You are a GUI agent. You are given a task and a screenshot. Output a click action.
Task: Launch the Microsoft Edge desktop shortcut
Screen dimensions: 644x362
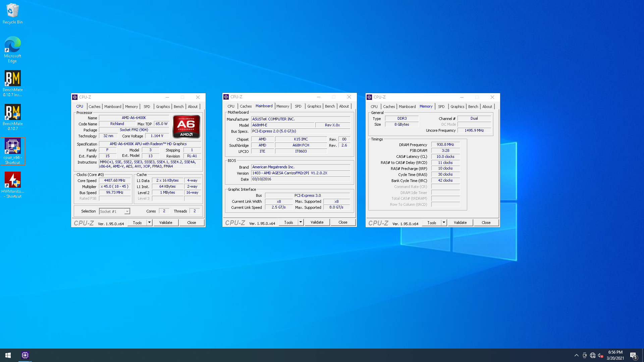(12, 50)
